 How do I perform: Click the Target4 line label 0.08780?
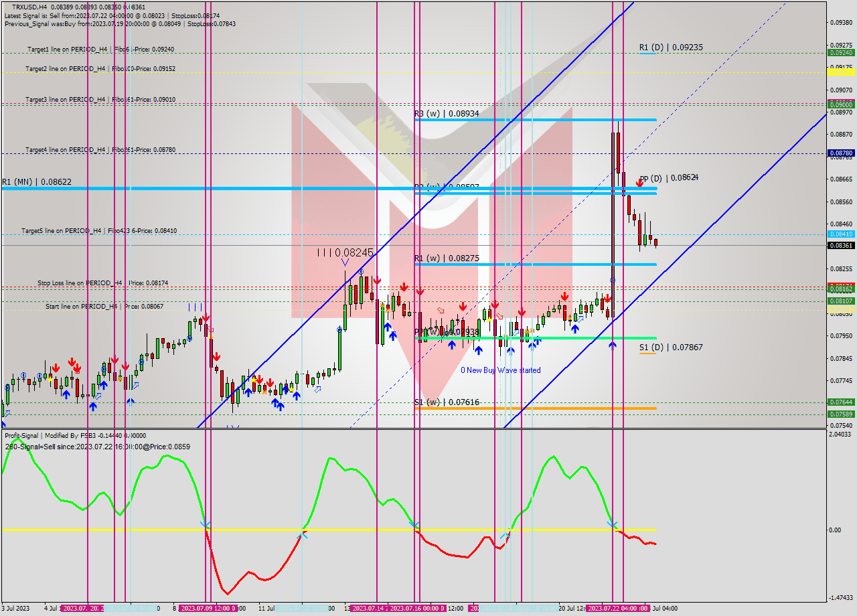coord(100,149)
